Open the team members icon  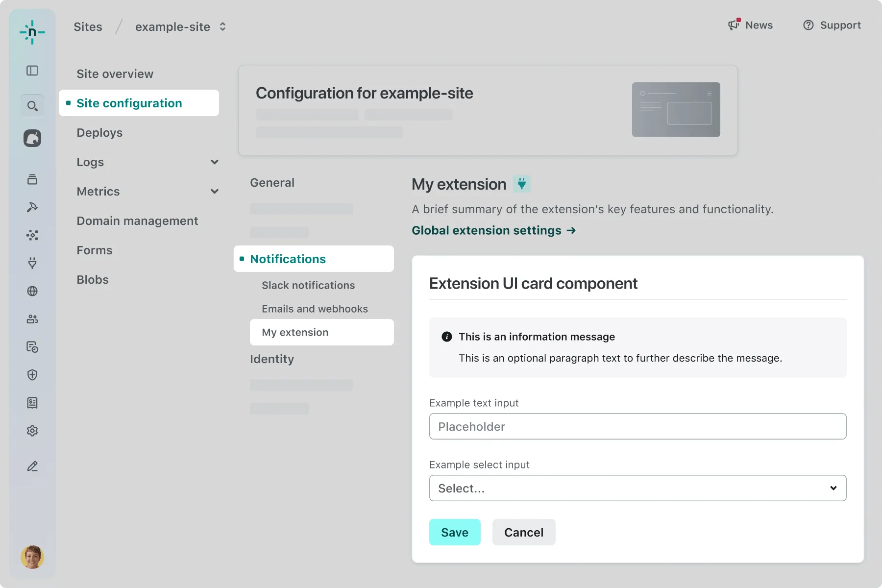tap(32, 319)
